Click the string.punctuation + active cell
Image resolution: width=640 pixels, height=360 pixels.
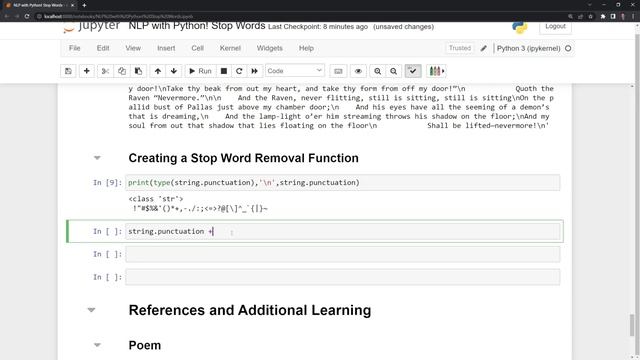[342, 231]
